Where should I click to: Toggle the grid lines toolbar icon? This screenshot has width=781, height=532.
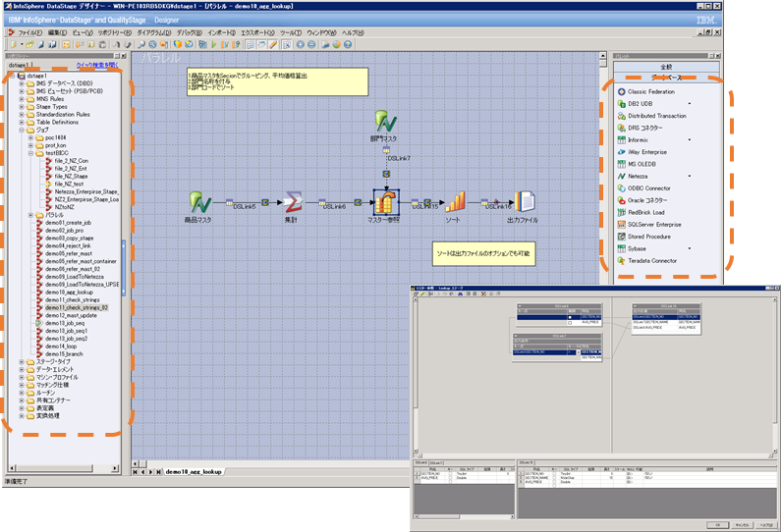tap(251, 44)
